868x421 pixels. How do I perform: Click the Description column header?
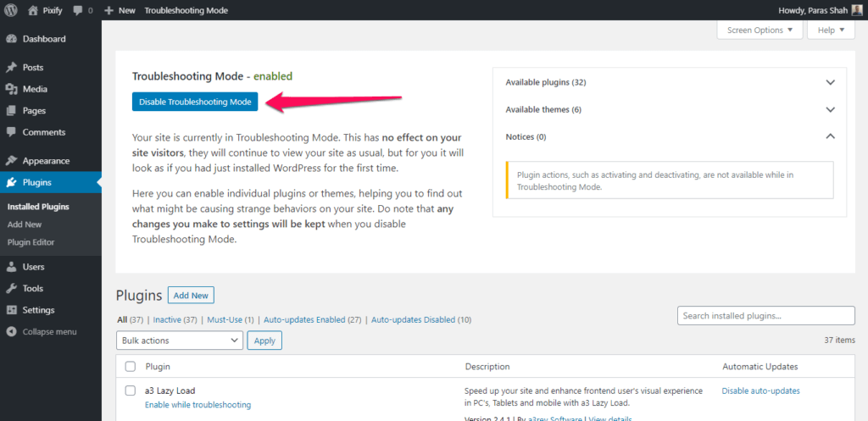click(x=487, y=367)
